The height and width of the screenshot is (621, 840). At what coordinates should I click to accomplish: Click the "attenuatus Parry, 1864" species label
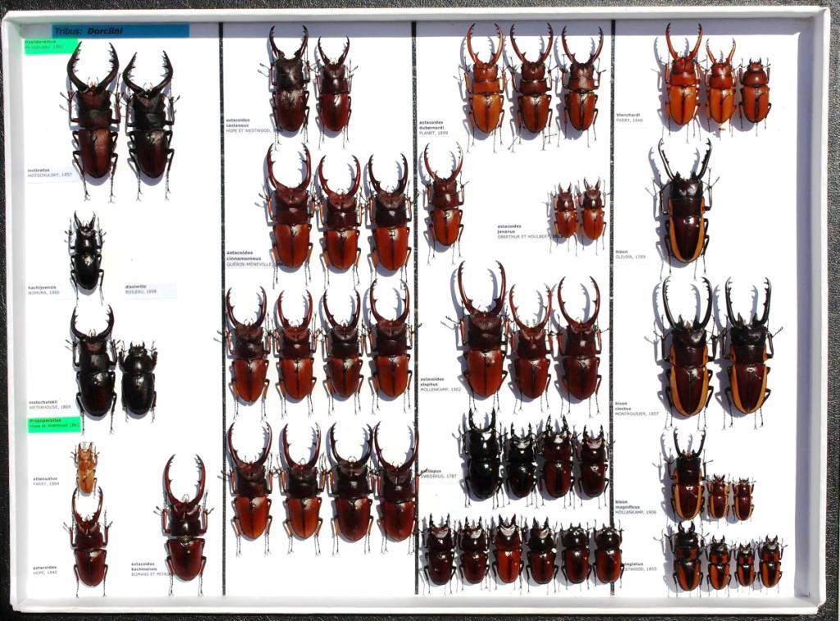pyautogui.click(x=47, y=481)
